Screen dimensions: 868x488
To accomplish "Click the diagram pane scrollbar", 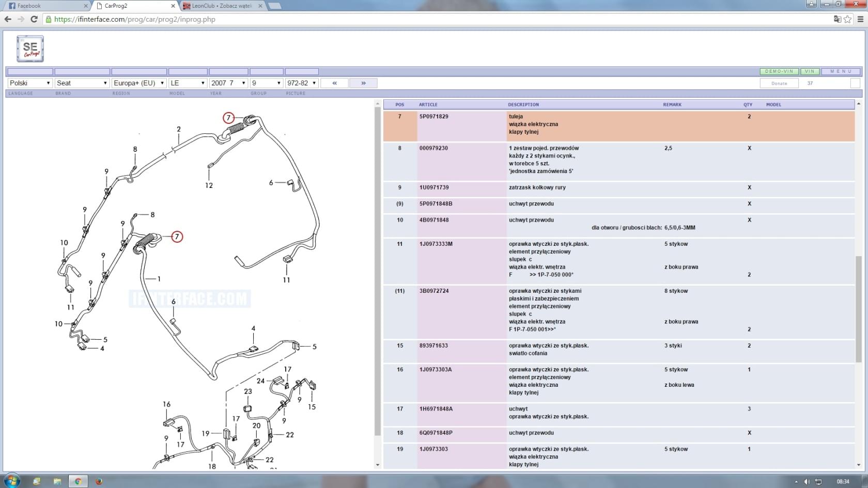I will [x=377, y=271].
